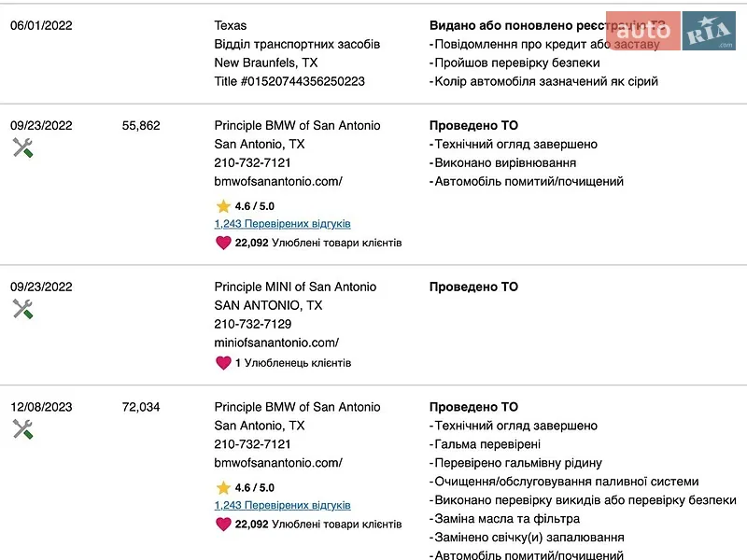The height and width of the screenshot is (560, 747).
Task: Click the wrench icon under 09/23/2022 BMW entry
Action: (x=22, y=147)
